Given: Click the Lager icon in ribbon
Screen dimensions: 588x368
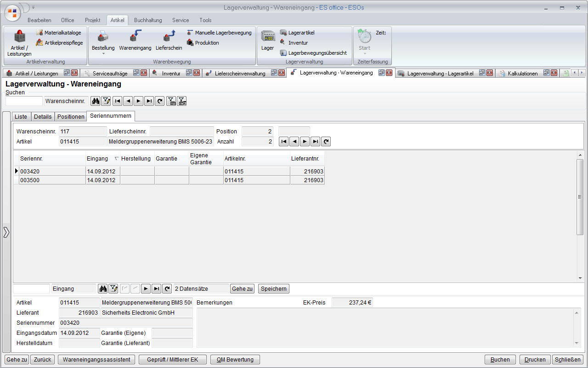Looking at the screenshot, I should pyautogui.click(x=267, y=40).
